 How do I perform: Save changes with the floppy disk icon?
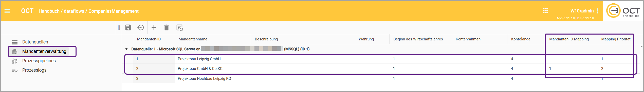(x=128, y=27)
